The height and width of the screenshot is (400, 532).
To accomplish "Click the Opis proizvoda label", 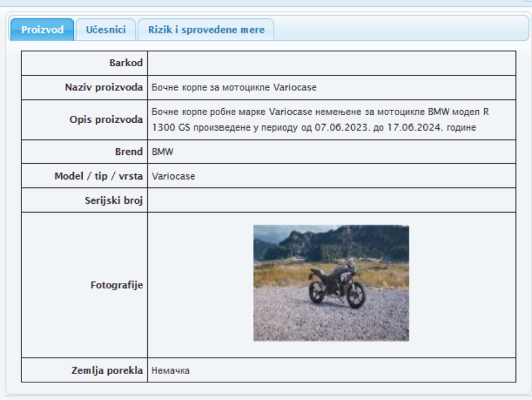I will click(106, 120).
